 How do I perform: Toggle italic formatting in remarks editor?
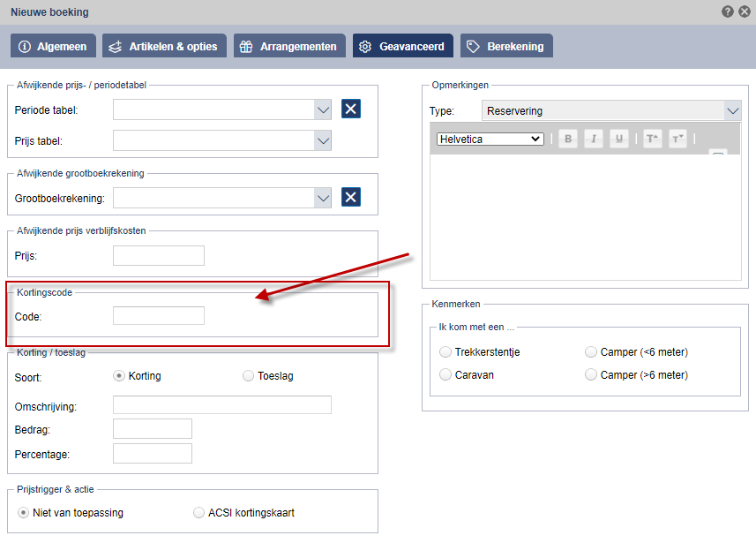594,139
